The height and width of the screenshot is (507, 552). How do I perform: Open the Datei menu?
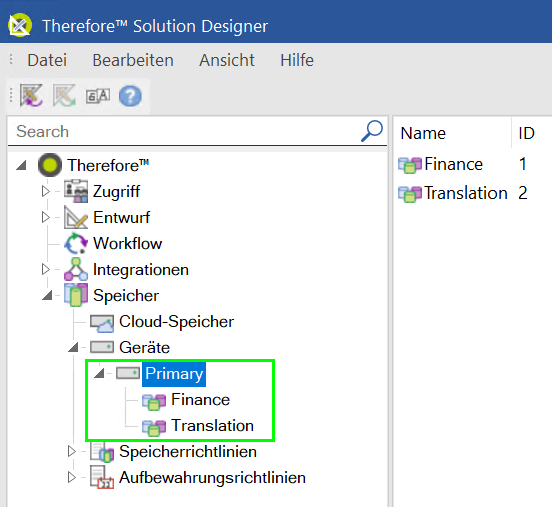pos(47,60)
